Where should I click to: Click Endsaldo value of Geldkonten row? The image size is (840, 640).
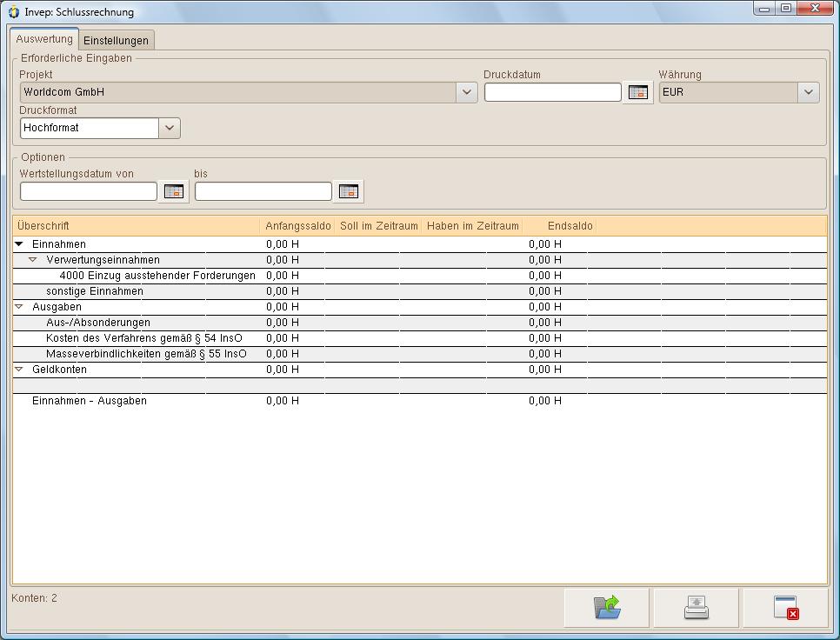tap(545, 370)
